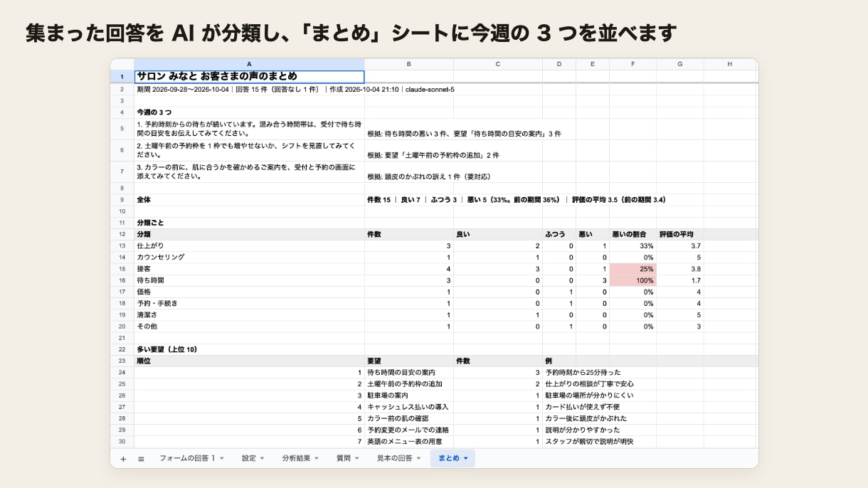
Task: Select row 16 header
Action: 122,280
